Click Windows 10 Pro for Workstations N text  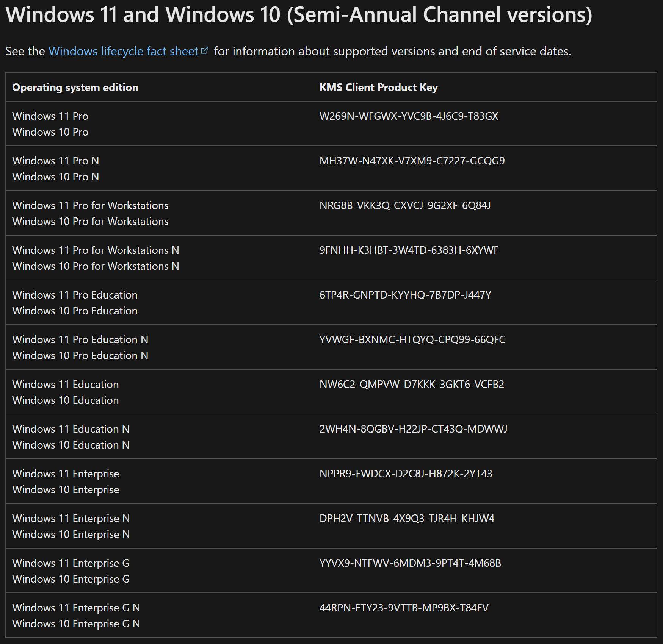point(96,266)
